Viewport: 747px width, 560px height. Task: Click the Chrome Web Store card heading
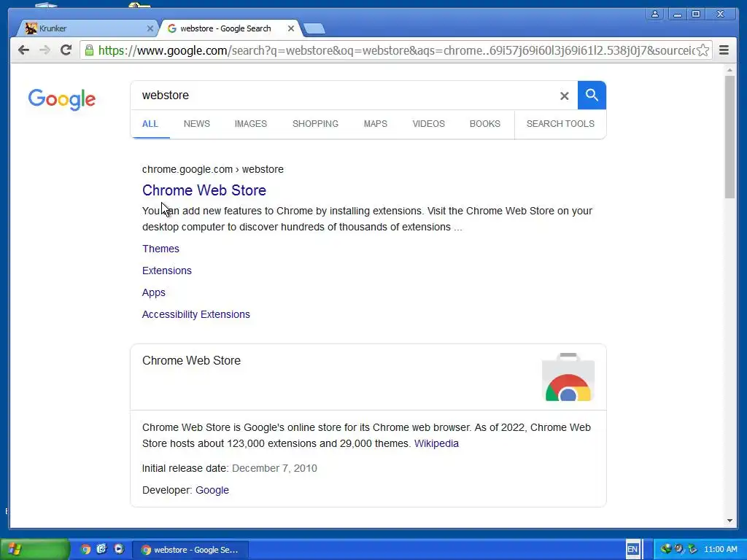(191, 360)
